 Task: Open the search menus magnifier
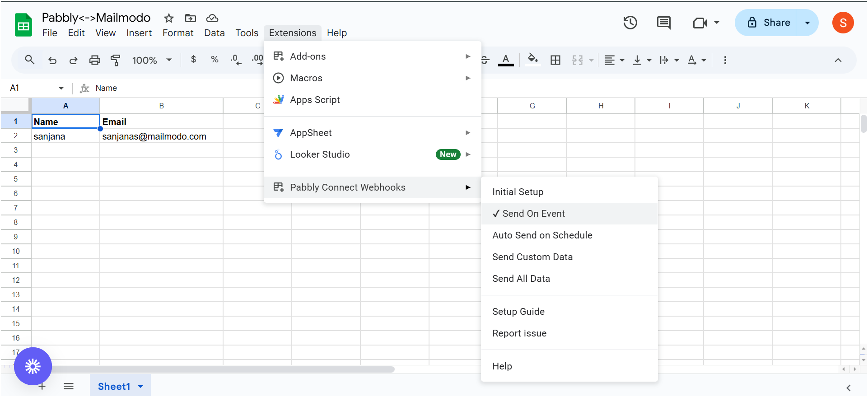(30, 60)
